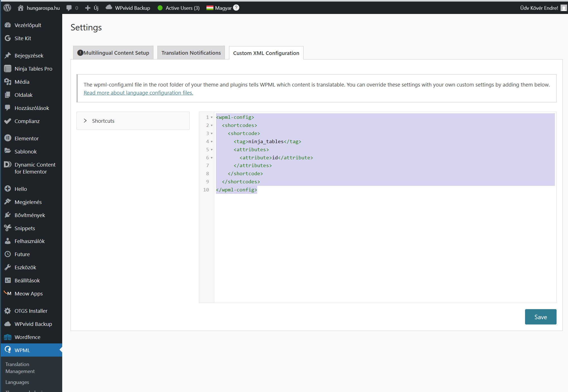
Task: Open Megjelenés brush icon
Action: click(8, 202)
